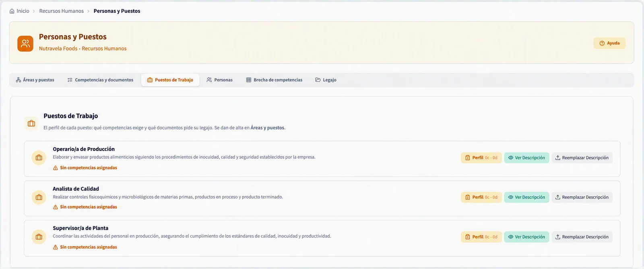Viewport: 644px width, 269px height.
Task: Select the Analista de Calidad title
Action: click(x=76, y=189)
